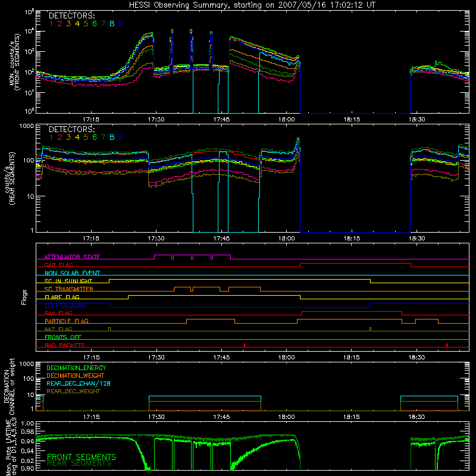Select the NON SOLAR EVENT flag label
The image size is (476, 476).
(x=72, y=273)
